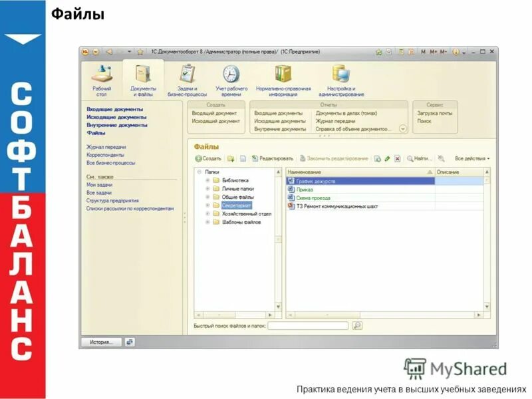Click the Создать file button
Viewport: 532px width, 399px height.
point(208,158)
